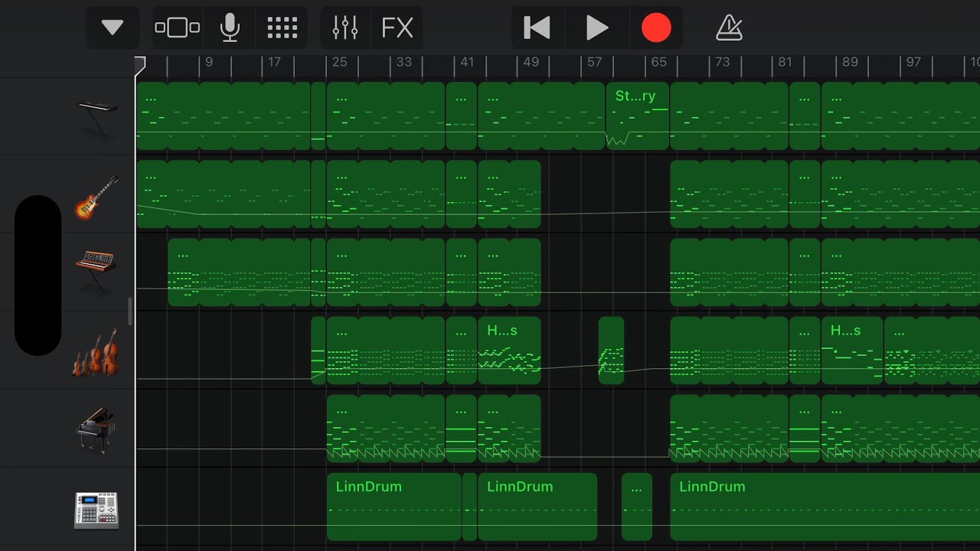
Task: Select the first modular synth region
Action: point(239,272)
